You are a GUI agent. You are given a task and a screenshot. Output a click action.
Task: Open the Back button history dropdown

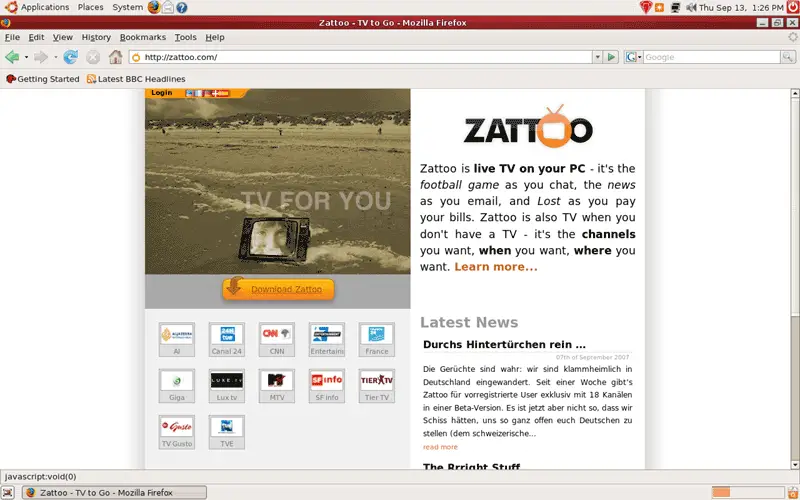click(26, 57)
